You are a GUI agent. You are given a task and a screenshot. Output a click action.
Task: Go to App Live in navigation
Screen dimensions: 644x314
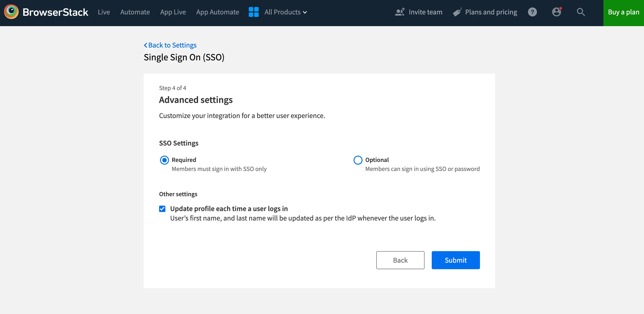coord(173,12)
